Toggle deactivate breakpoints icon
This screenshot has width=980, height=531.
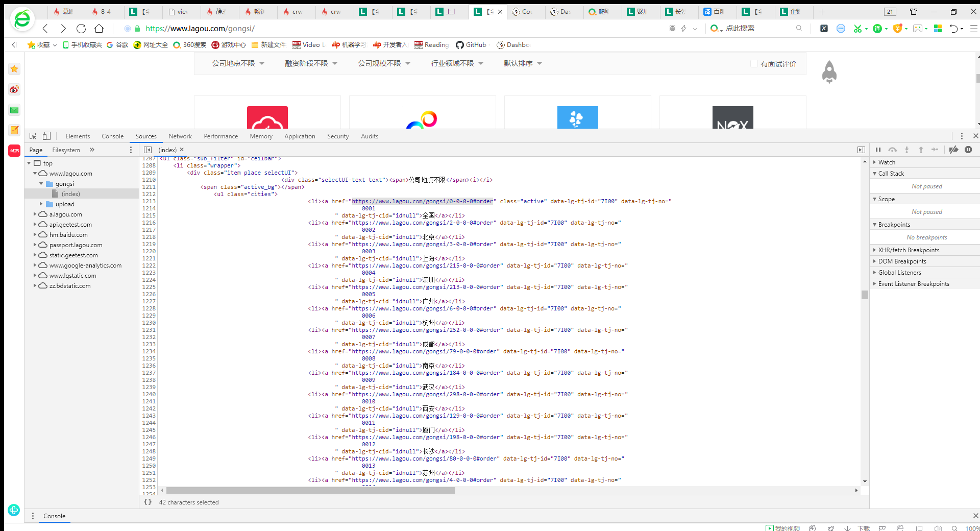(x=953, y=150)
